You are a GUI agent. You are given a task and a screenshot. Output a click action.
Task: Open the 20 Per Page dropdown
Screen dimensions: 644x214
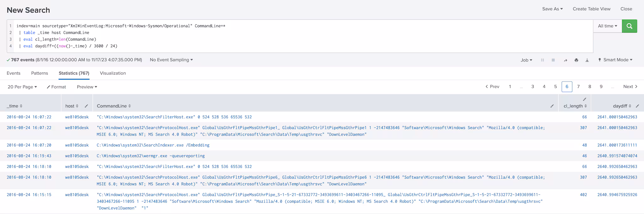(22, 87)
